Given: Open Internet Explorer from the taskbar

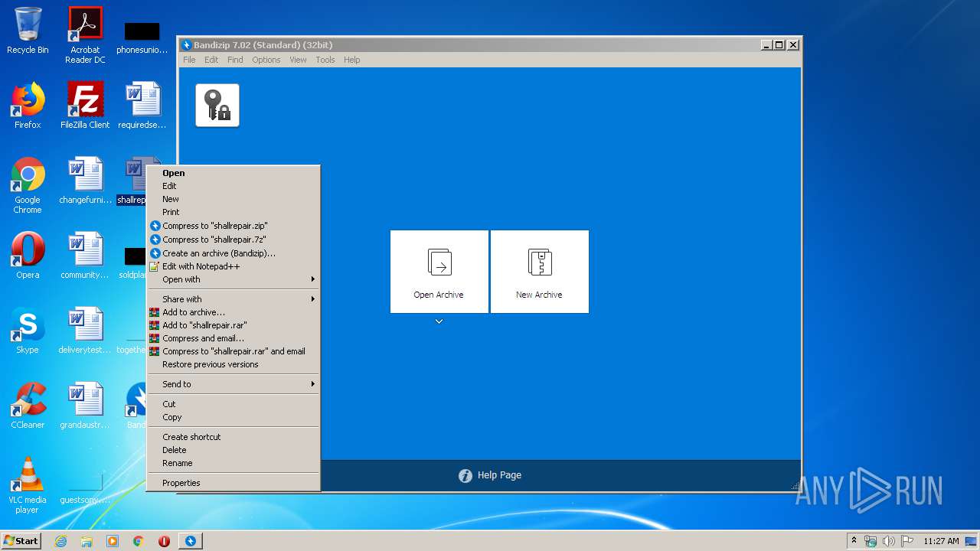Looking at the screenshot, I should pyautogui.click(x=60, y=541).
